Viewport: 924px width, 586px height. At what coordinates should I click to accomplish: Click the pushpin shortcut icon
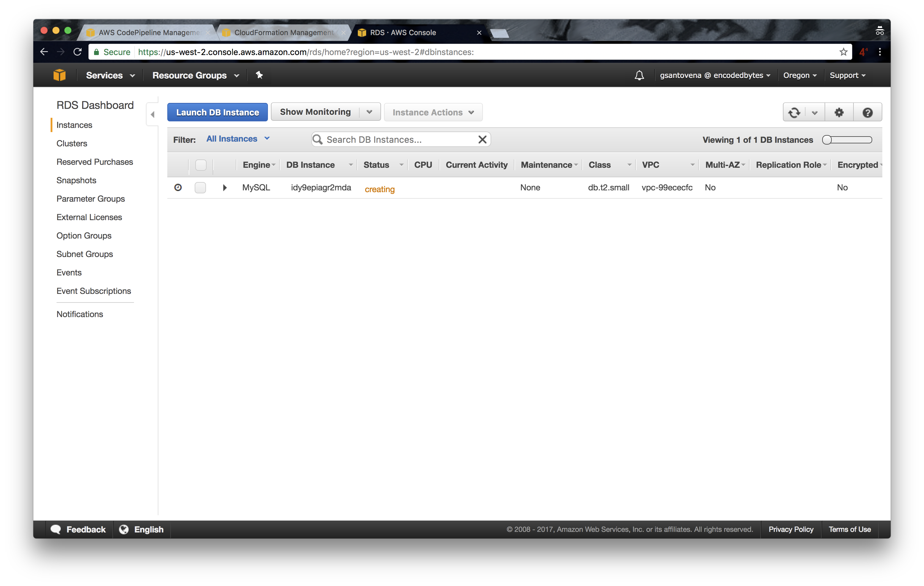[259, 75]
